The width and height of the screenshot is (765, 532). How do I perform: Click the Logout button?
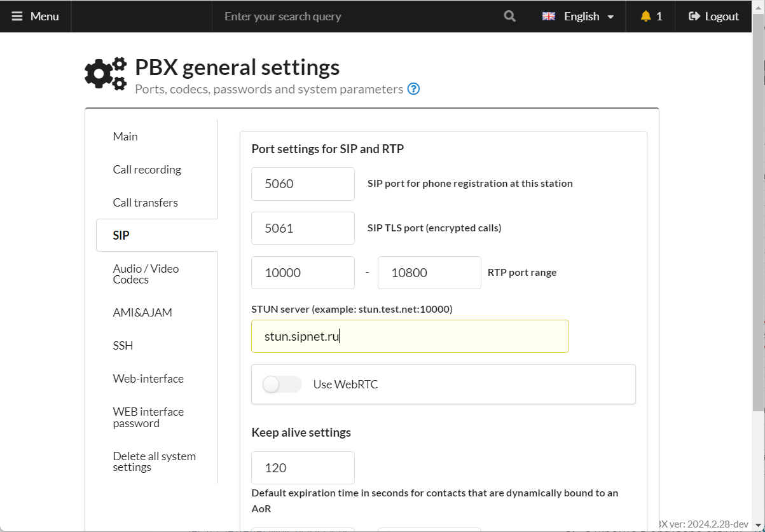point(713,17)
